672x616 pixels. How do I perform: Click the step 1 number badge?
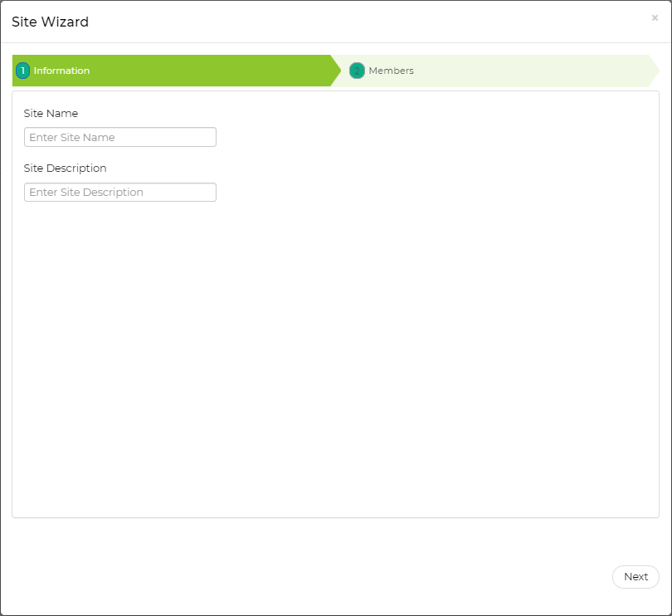22,71
